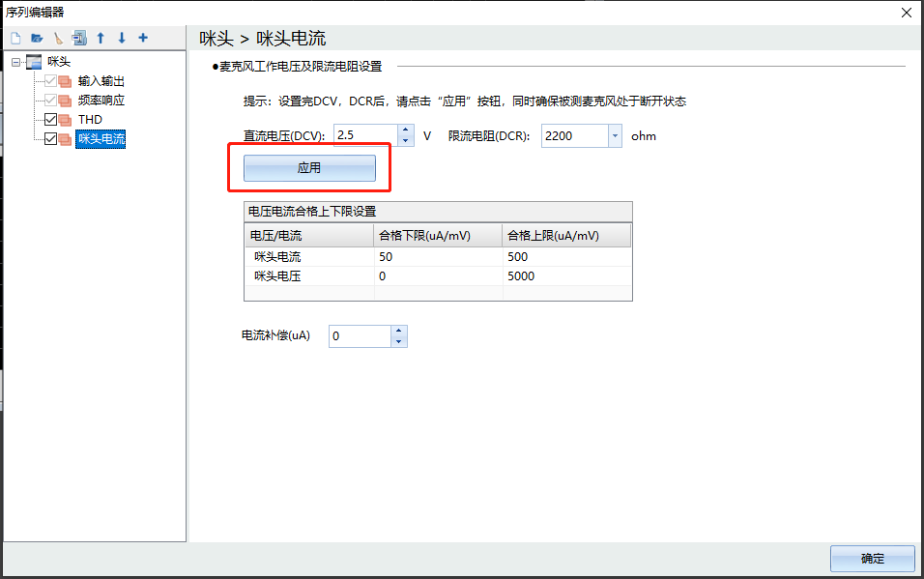Add a step with the plus icon
This screenshot has height=579, width=924.
143,39
